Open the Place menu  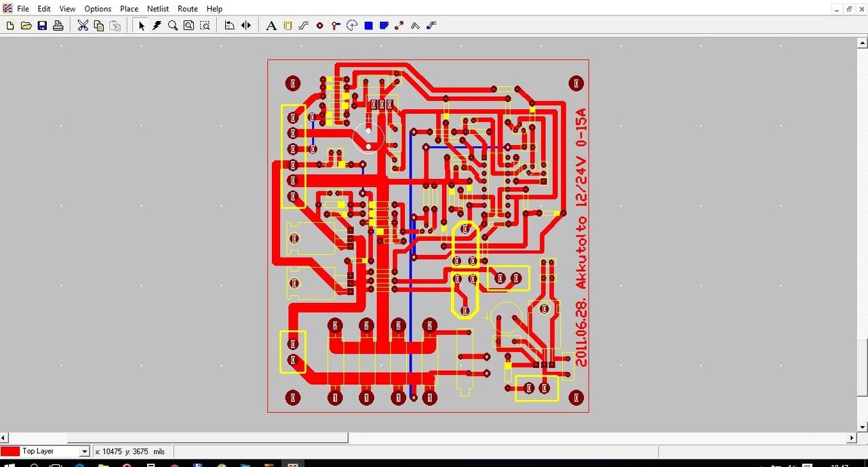click(x=129, y=9)
